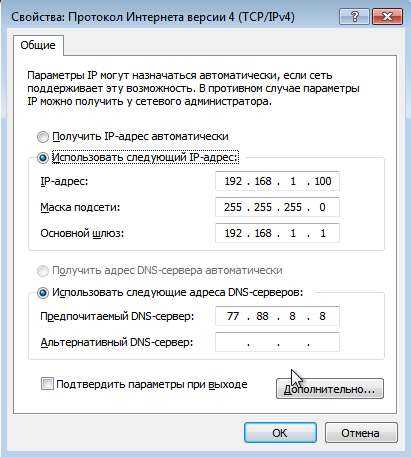411x457 pixels.
Task: Select Получить IP-адрес автоматически radio button
Action: pyautogui.click(x=43, y=137)
